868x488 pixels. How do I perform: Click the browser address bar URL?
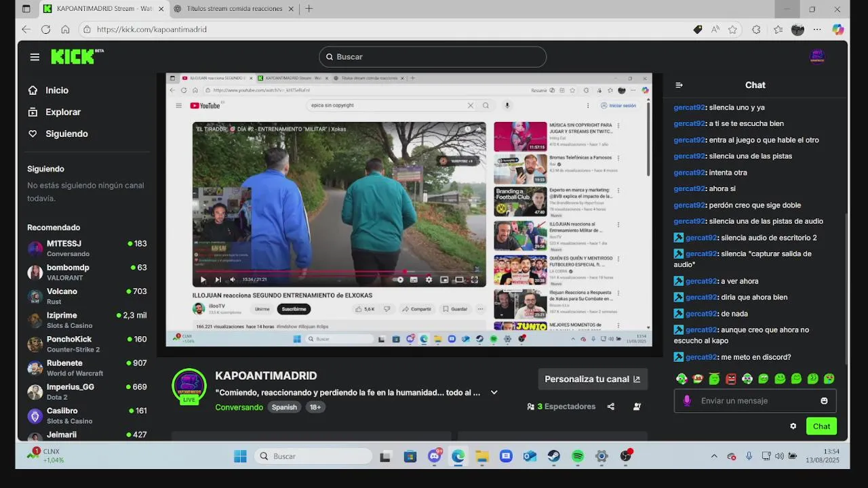point(152,29)
